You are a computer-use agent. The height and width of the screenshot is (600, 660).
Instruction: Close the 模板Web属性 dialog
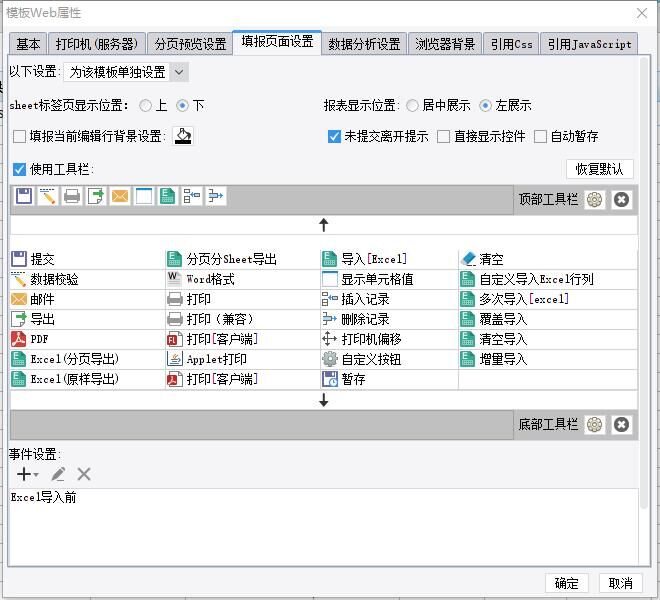(x=641, y=13)
